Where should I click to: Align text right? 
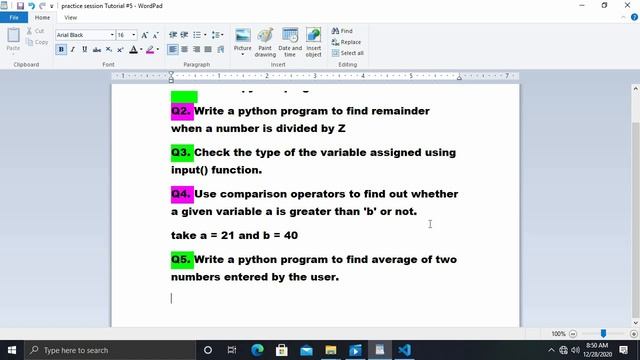[x=196, y=49]
